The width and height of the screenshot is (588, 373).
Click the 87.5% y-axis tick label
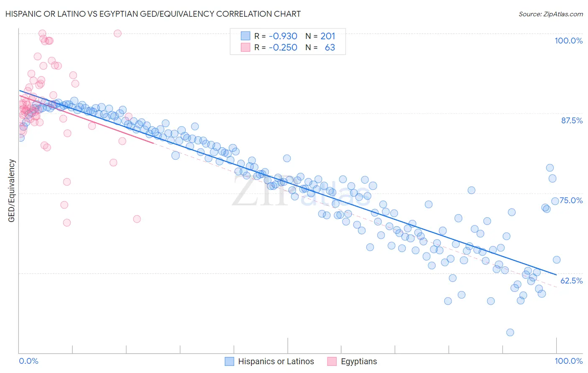click(x=572, y=120)
